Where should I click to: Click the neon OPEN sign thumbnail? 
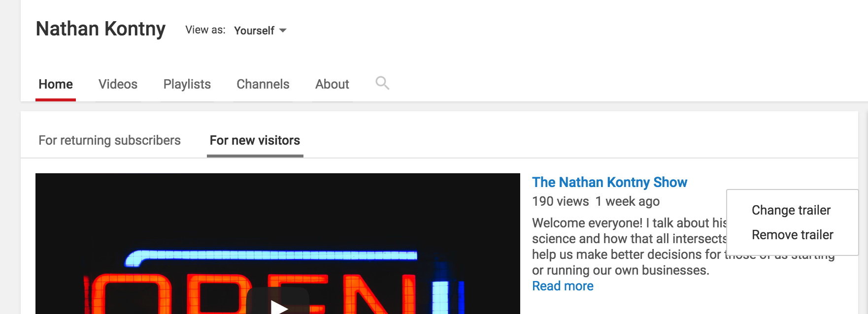[x=278, y=244]
